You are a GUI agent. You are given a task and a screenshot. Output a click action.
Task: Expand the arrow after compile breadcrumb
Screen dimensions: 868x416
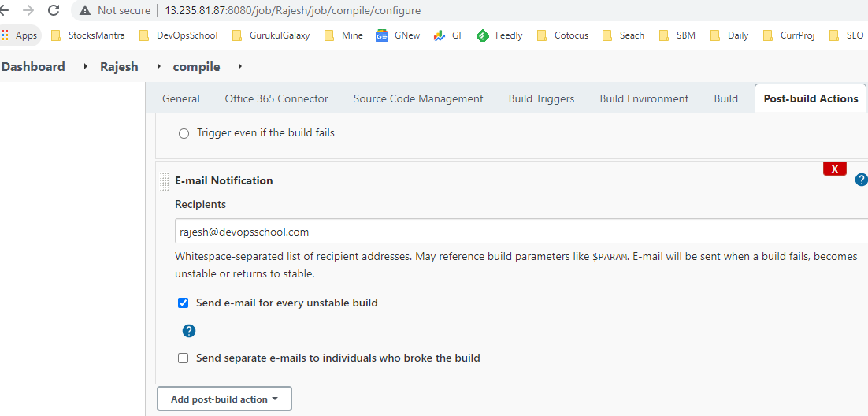click(239, 67)
